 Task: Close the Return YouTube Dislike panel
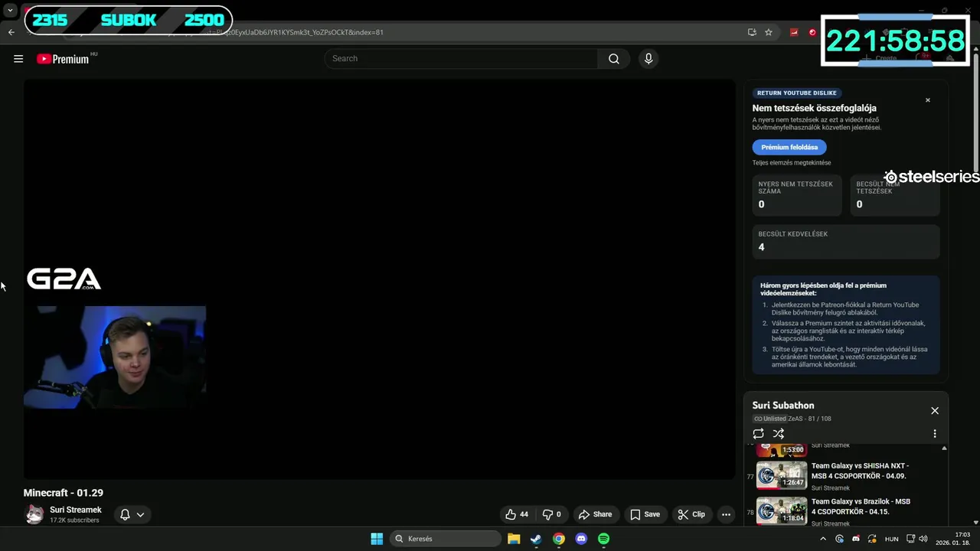click(x=927, y=100)
